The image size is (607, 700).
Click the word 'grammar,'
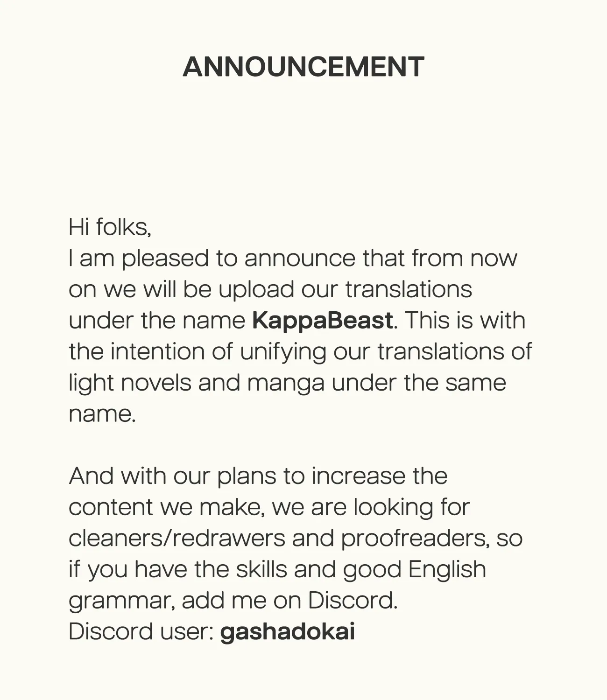122,601
